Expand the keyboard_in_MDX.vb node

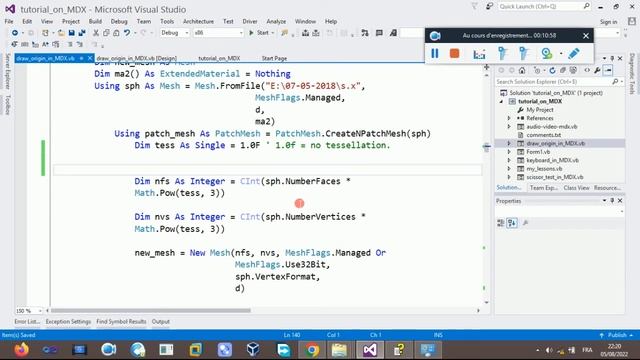click(509, 160)
